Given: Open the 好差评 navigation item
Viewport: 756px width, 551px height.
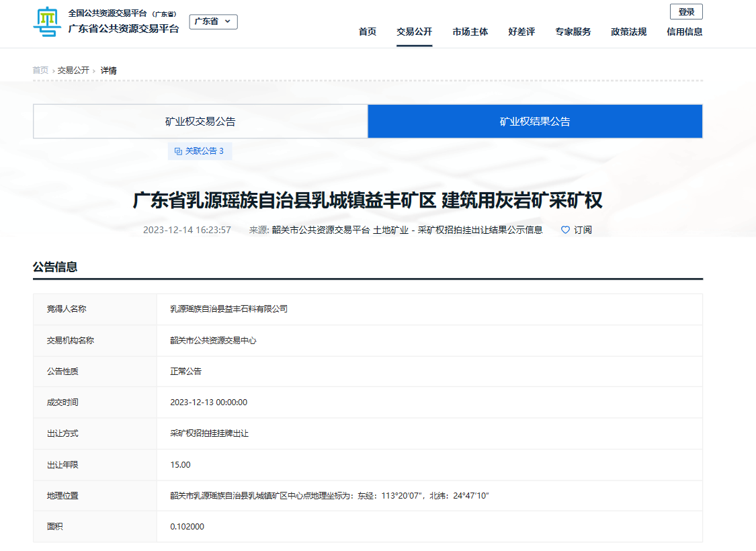Looking at the screenshot, I should [x=521, y=32].
